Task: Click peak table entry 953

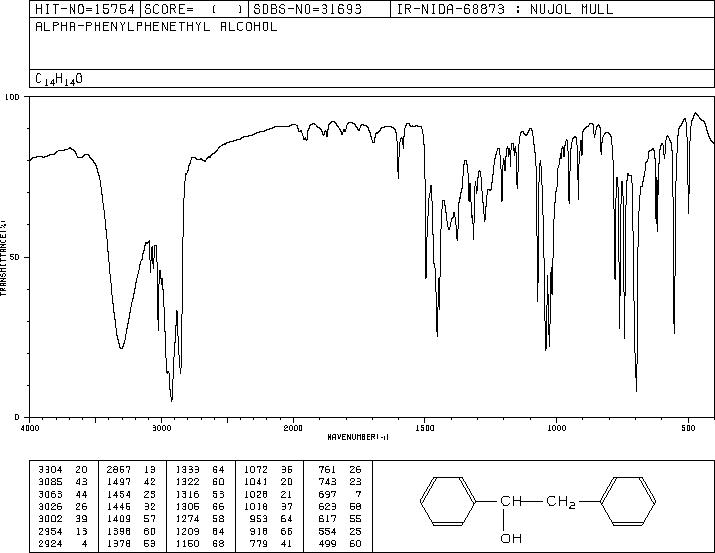Action: click(259, 519)
